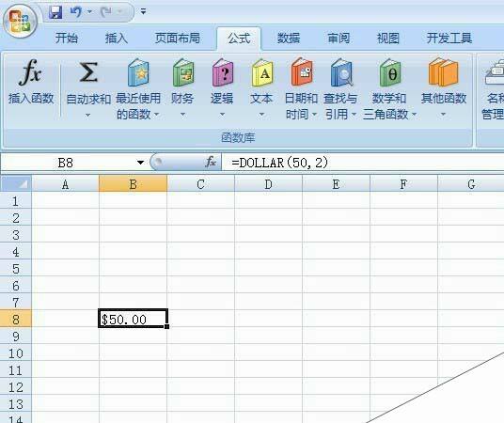Viewport: 504px width, 423px height.
Task: Expand the 文本 dropdown arrow
Action: pyautogui.click(x=261, y=115)
